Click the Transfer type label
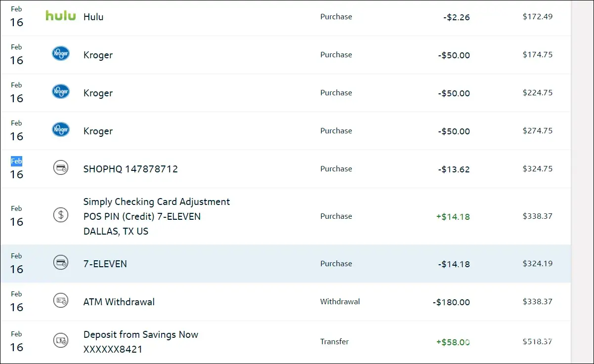This screenshot has width=594, height=364. point(334,342)
